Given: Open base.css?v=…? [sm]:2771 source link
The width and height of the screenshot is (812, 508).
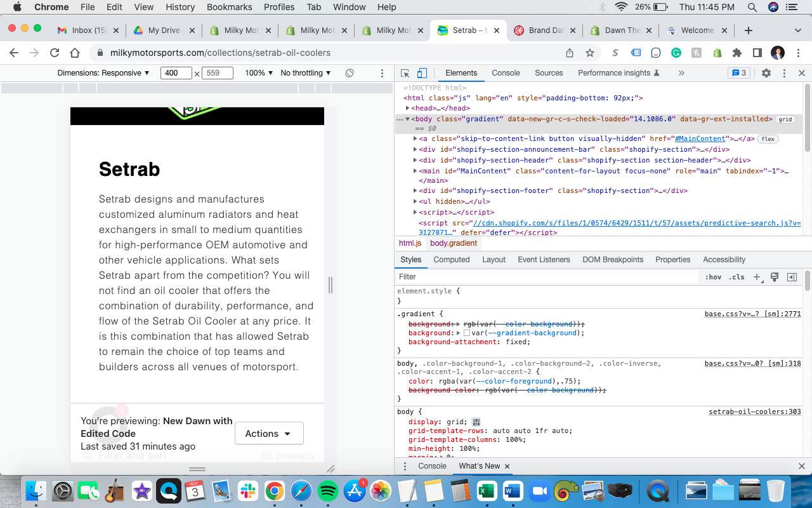Looking at the screenshot, I should pos(753,314).
